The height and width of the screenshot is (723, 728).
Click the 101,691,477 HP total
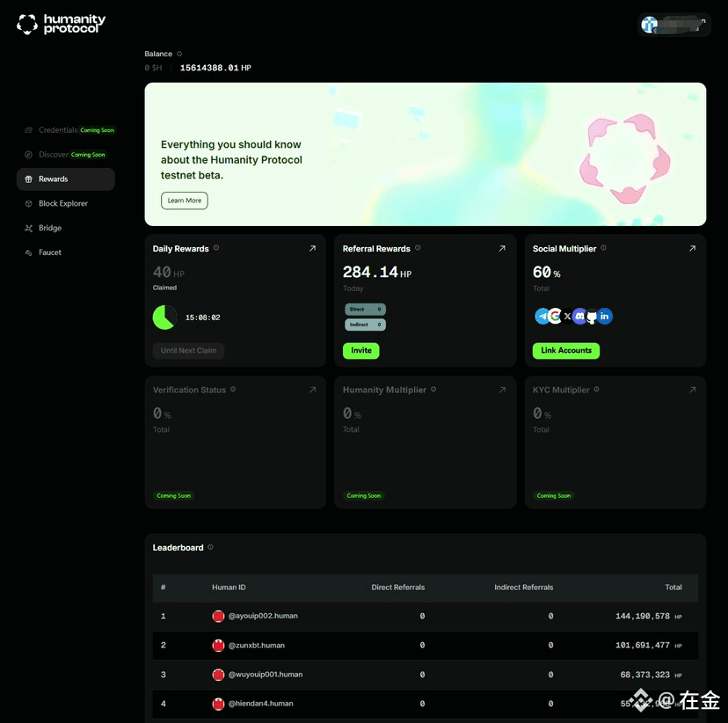tap(649, 646)
